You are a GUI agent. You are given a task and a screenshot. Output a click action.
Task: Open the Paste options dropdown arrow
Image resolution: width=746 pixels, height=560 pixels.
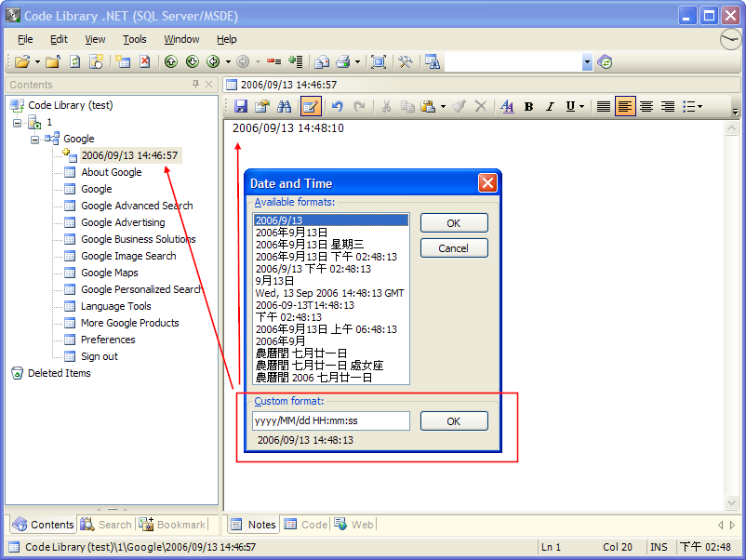tap(443, 106)
